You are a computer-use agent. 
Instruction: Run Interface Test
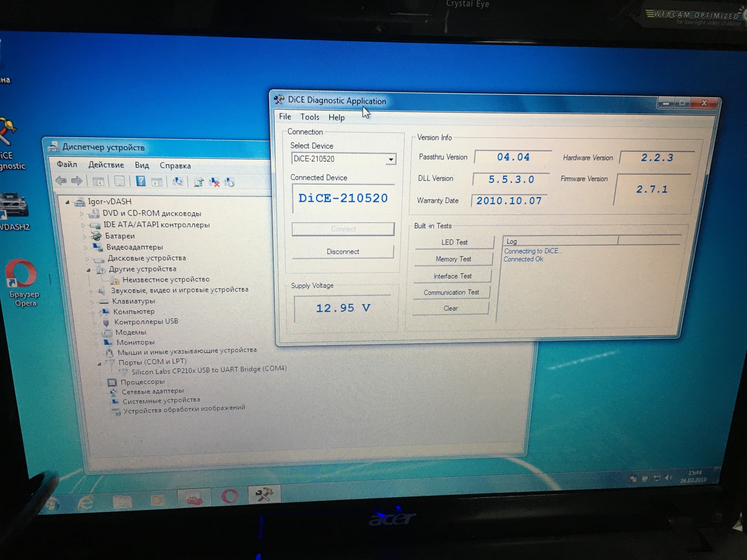[x=452, y=276]
